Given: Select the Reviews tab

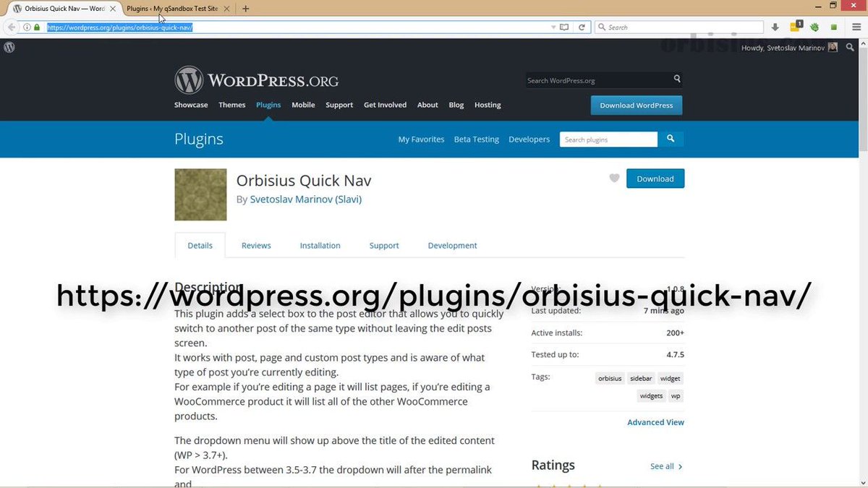Looking at the screenshot, I should pos(256,246).
